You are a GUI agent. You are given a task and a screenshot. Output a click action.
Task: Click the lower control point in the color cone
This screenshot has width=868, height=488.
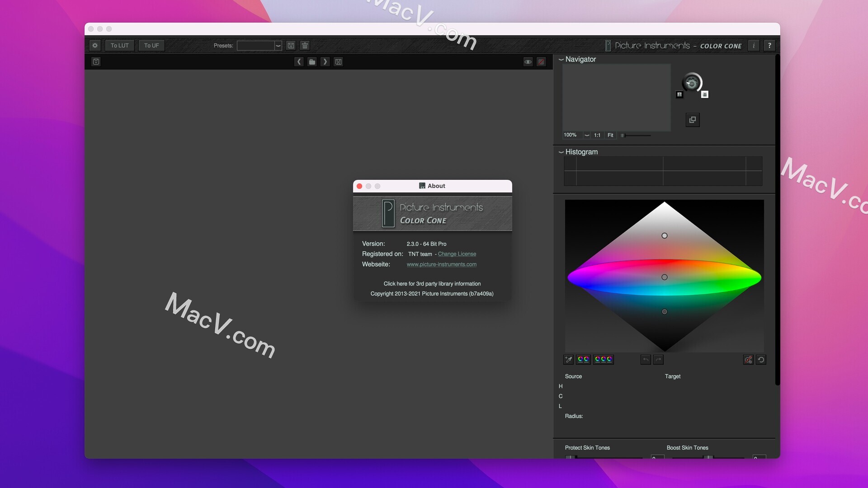[x=665, y=312]
